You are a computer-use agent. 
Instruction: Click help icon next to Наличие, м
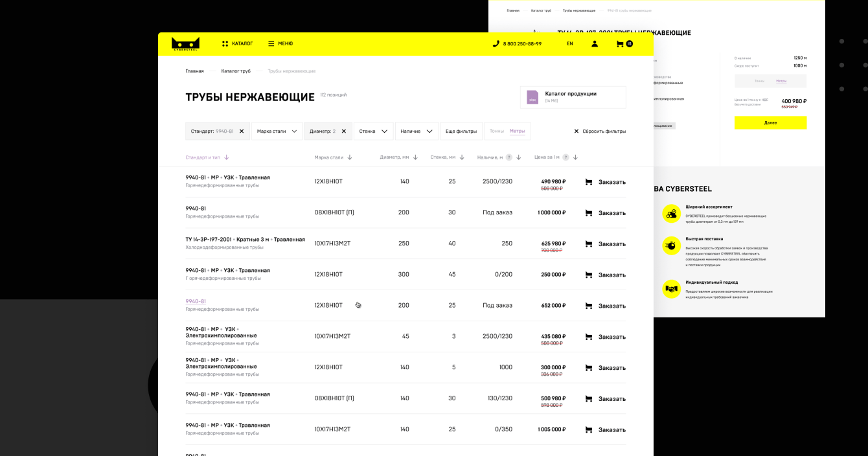509,157
